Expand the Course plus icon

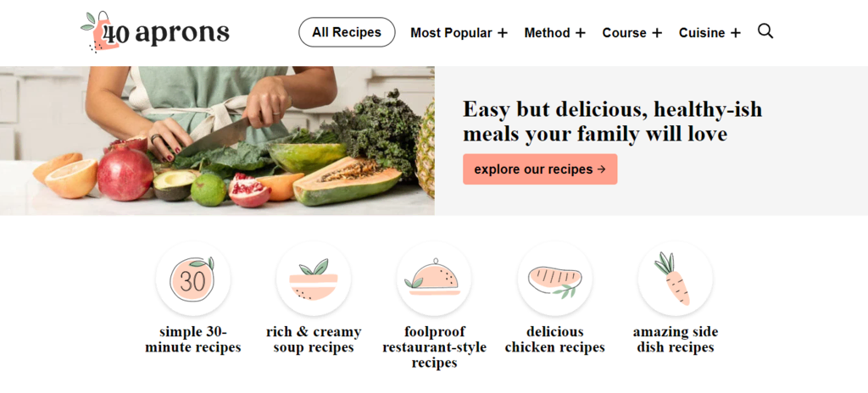click(657, 33)
